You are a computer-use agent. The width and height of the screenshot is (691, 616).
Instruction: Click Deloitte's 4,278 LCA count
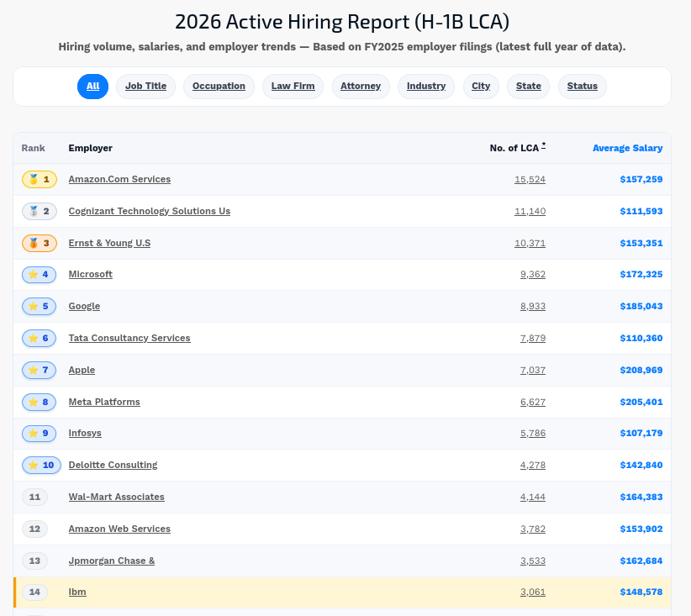point(533,465)
